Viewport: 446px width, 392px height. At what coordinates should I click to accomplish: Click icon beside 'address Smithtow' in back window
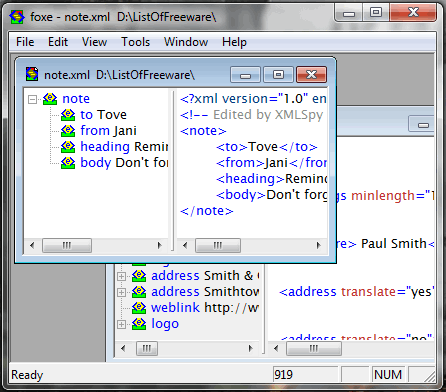(139, 292)
